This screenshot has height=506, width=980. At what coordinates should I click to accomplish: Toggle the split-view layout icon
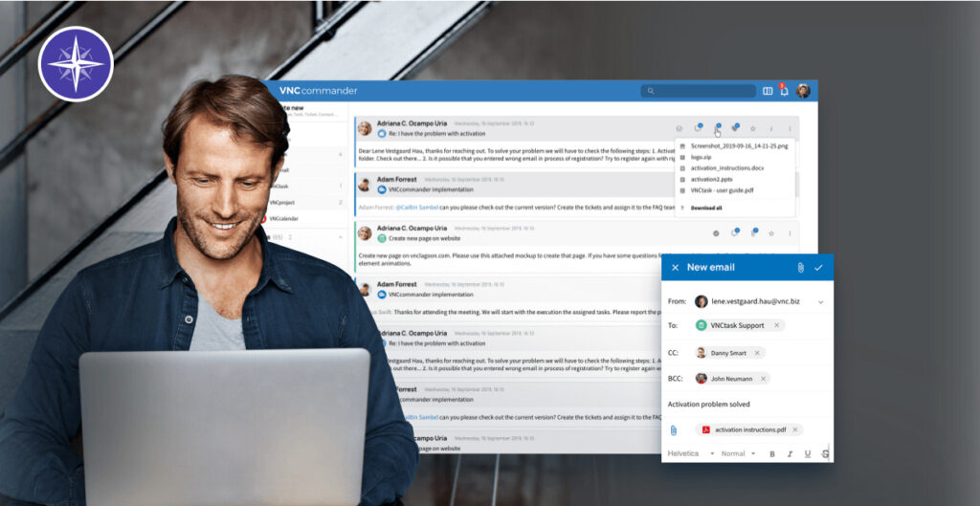768,91
